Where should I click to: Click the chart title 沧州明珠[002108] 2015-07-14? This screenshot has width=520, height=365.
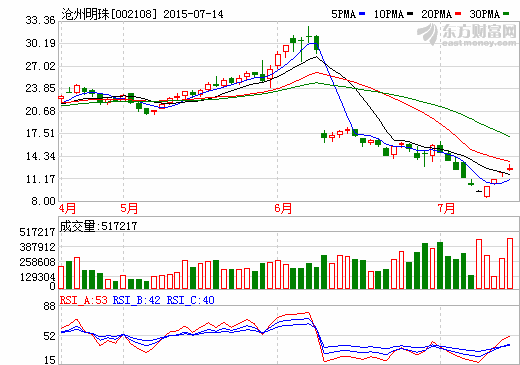(x=142, y=14)
